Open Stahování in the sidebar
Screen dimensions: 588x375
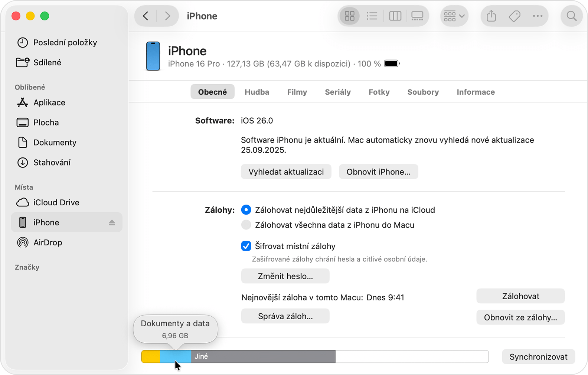(x=67, y=163)
